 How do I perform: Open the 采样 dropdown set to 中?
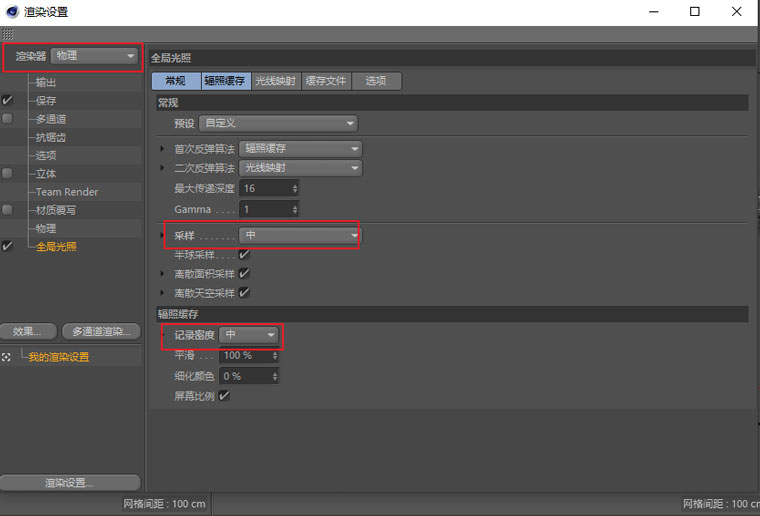300,235
